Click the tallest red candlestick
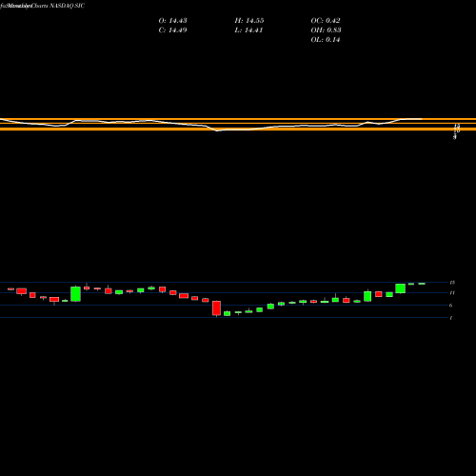This screenshot has height=476, width=476. tap(217, 308)
